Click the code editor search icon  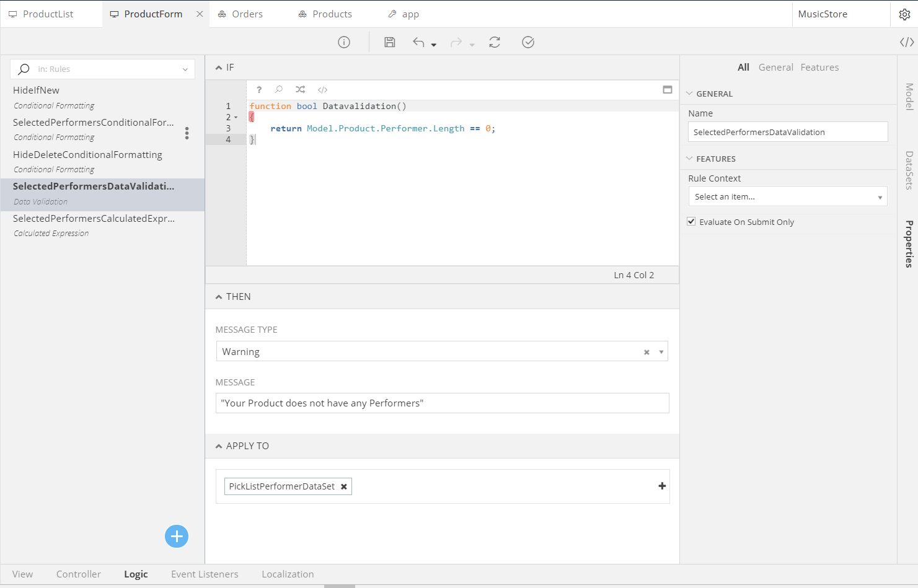279,90
